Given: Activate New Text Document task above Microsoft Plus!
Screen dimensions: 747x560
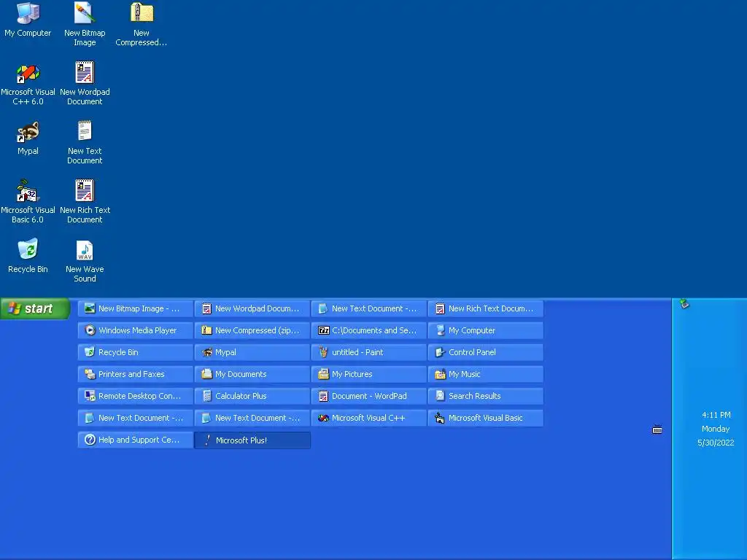Looking at the screenshot, I should (252, 418).
